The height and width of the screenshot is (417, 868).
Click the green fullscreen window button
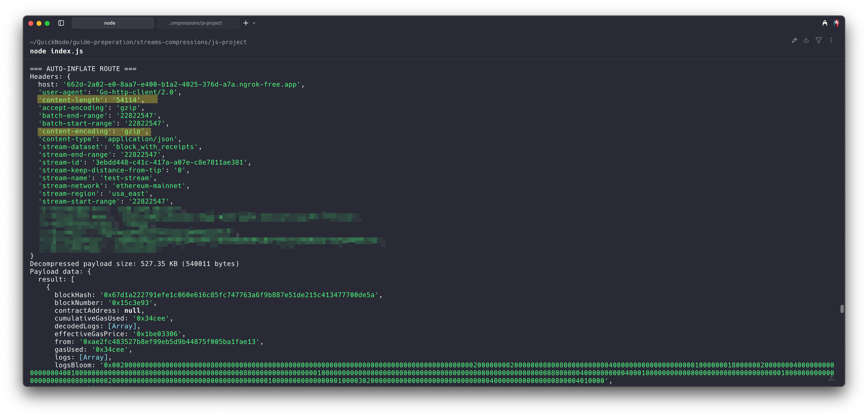point(47,23)
